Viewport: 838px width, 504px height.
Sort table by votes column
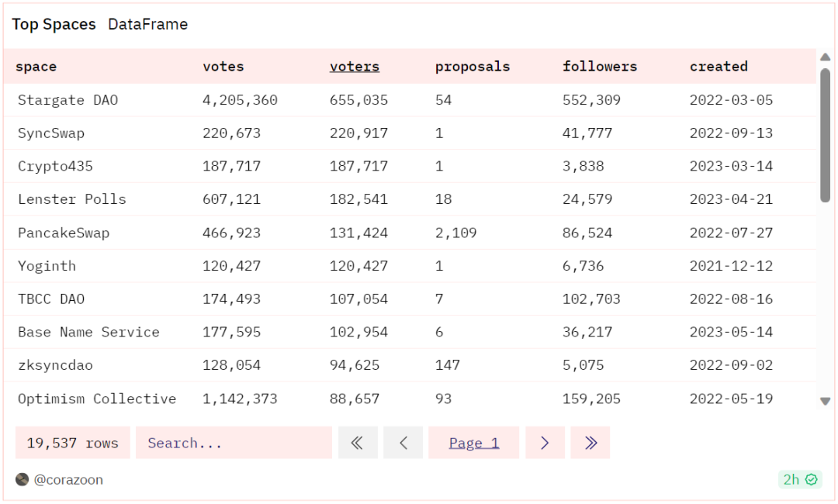[223, 66]
